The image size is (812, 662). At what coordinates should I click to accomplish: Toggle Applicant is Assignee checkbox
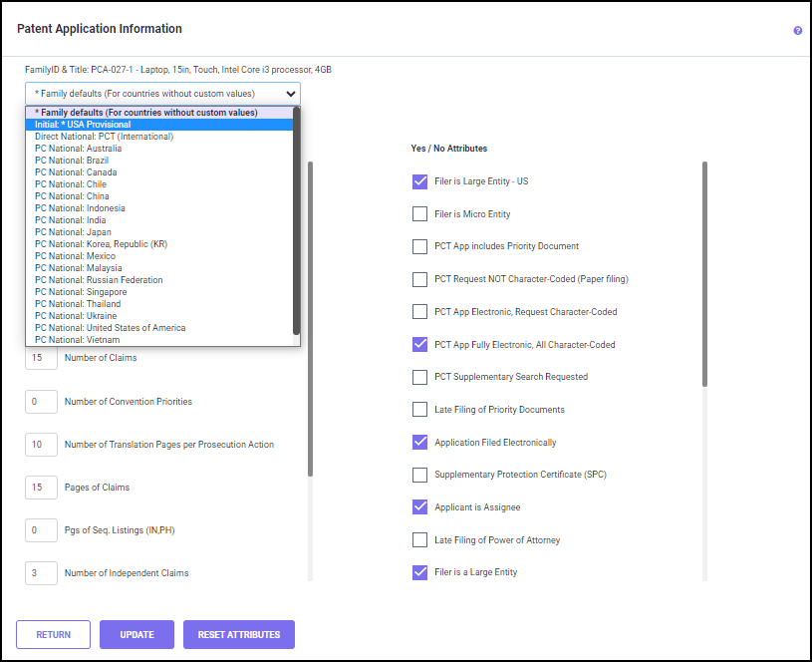click(x=419, y=506)
